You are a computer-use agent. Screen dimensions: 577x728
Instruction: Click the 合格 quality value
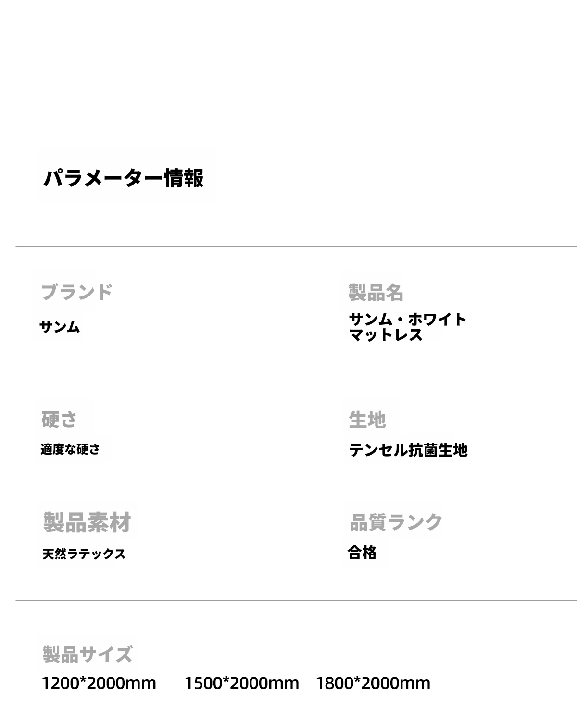click(362, 553)
